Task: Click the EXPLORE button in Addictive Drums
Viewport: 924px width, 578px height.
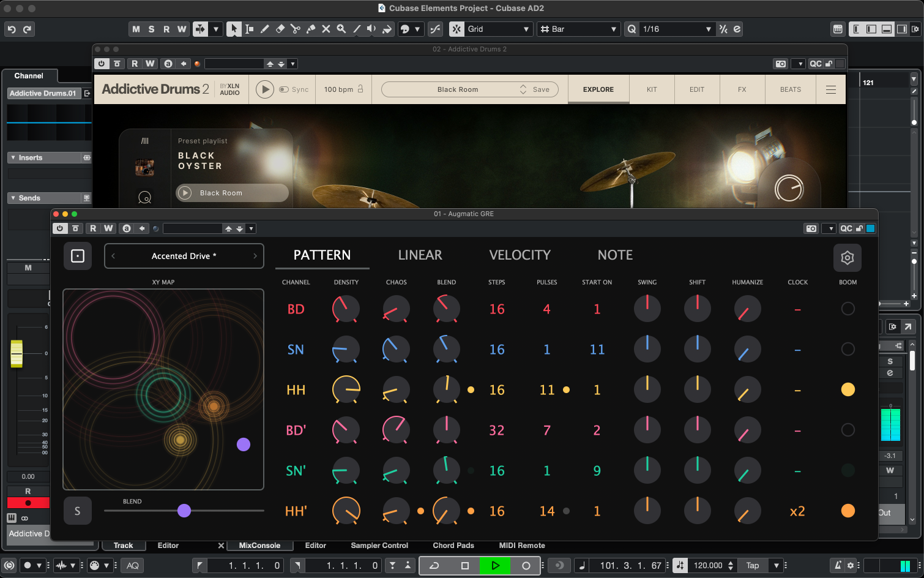Action: [598, 89]
